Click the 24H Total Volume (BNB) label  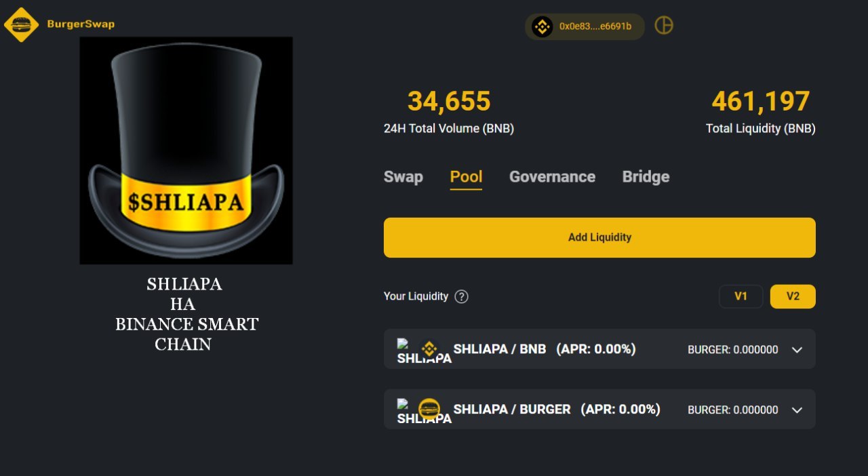tap(449, 128)
